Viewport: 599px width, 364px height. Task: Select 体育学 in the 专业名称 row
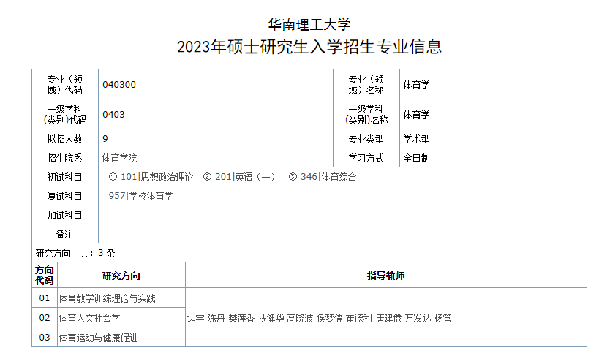416,85
